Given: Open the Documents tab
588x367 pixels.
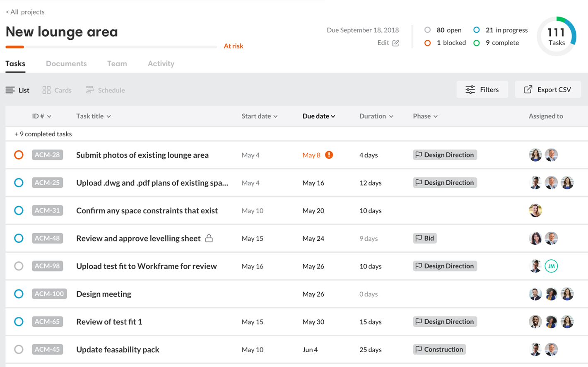Looking at the screenshot, I should click(66, 63).
